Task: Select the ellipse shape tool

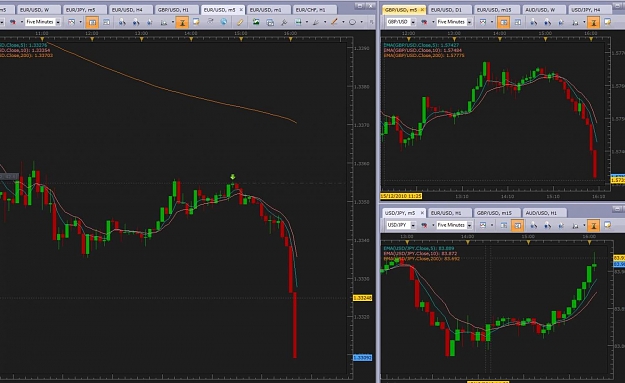Action: pos(352,22)
